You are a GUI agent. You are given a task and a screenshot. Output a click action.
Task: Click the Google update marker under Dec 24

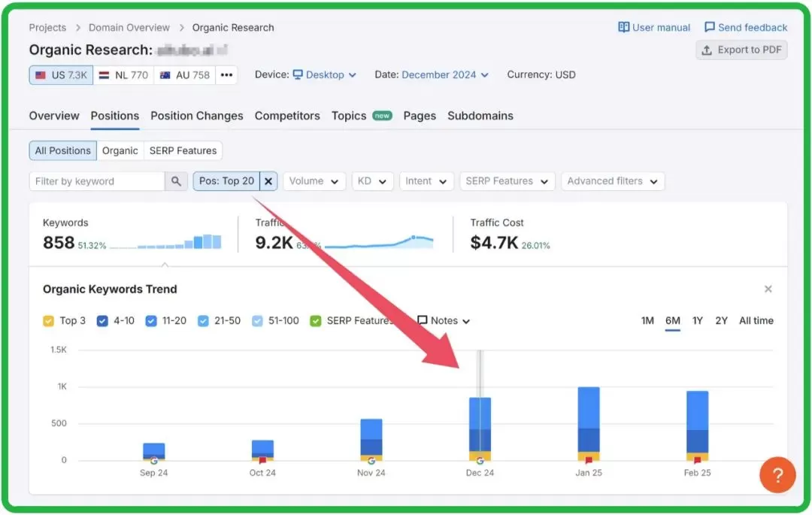(480, 460)
